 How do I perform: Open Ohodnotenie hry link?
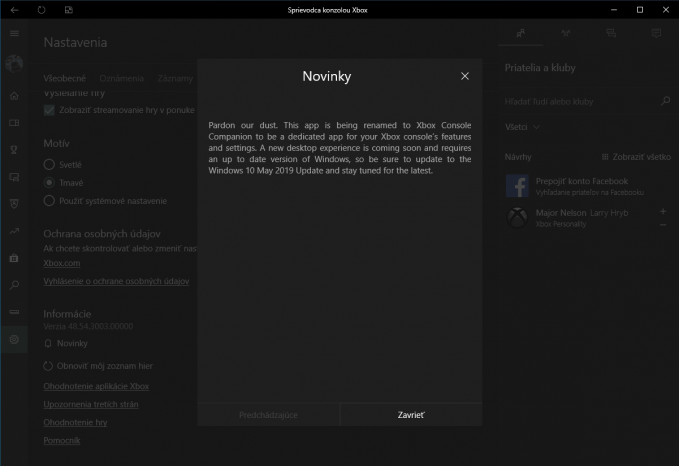[75, 423]
